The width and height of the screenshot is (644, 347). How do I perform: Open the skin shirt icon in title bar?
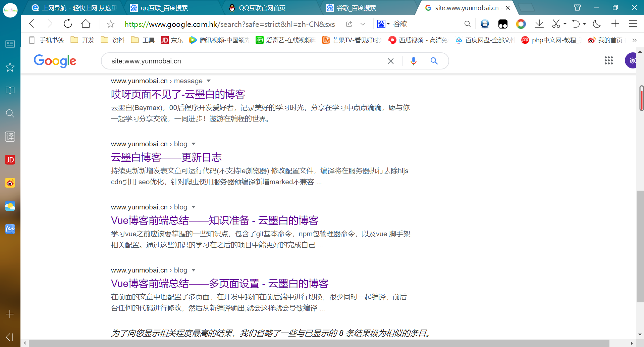coord(577,7)
